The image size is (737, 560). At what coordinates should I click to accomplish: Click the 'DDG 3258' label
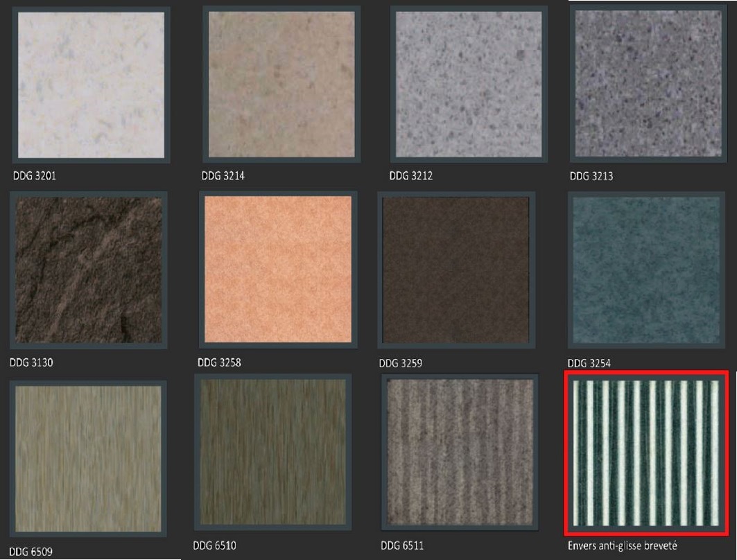tap(219, 362)
